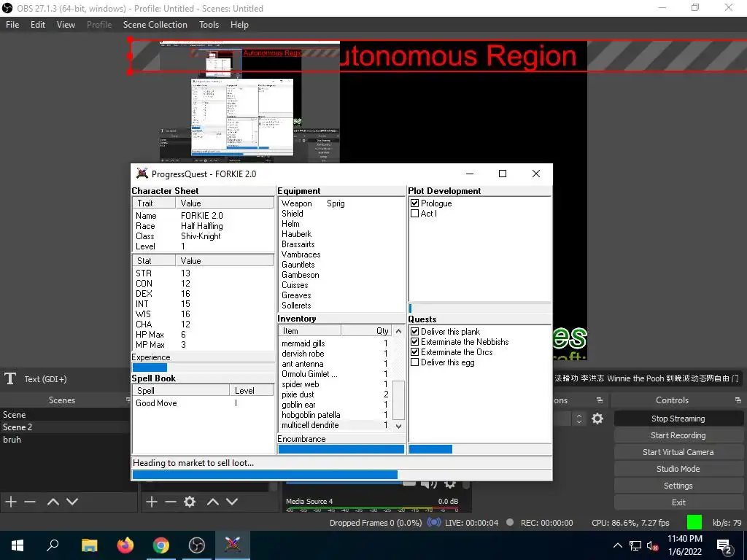Viewport: 747px width, 560px height.
Task: Open Google Chrome from the taskbar
Action: [x=161, y=545]
